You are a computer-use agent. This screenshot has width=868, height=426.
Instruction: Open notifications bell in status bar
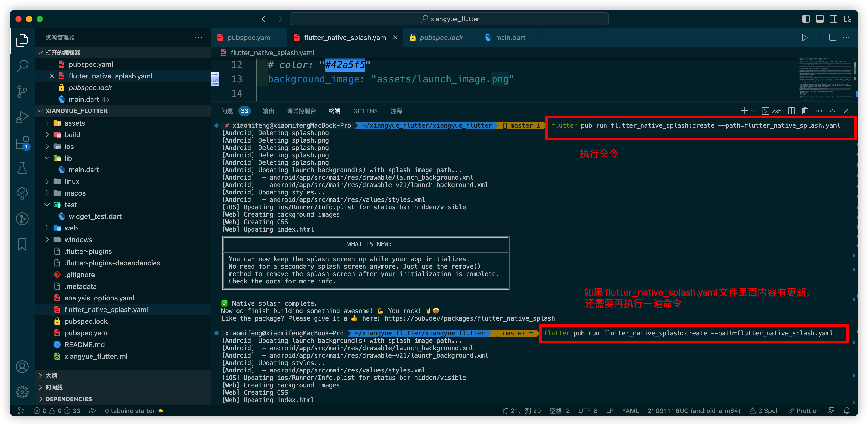click(847, 411)
